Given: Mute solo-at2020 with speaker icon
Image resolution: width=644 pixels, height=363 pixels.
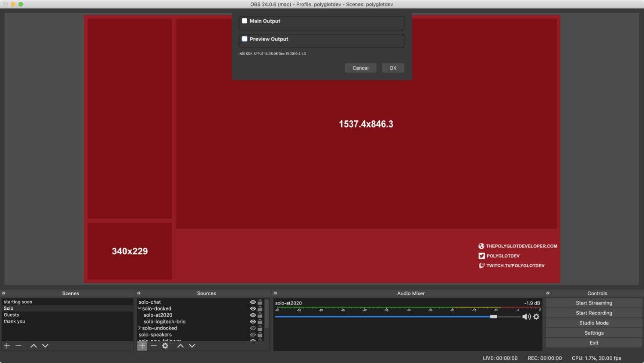Looking at the screenshot, I should pyautogui.click(x=526, y=317).
